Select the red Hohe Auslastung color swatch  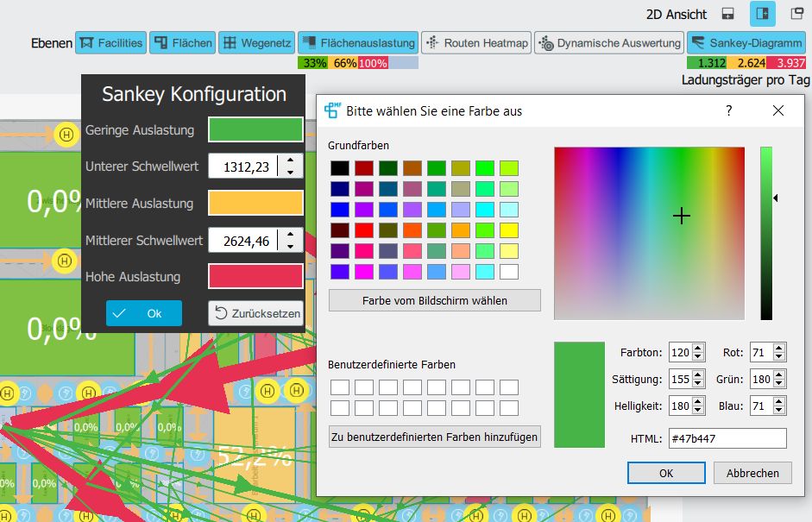(x=255, y=275)
